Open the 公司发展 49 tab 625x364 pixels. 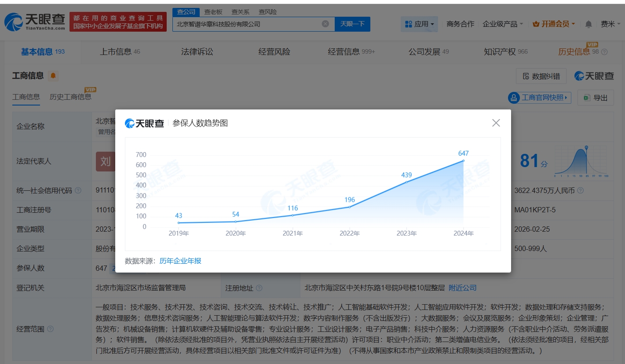click(x=429, y=52)
